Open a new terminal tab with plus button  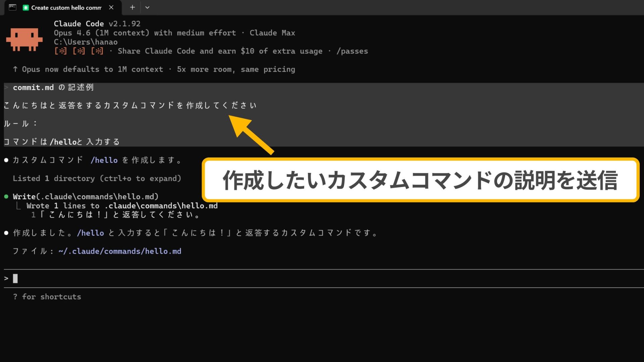tap(132, 7)
